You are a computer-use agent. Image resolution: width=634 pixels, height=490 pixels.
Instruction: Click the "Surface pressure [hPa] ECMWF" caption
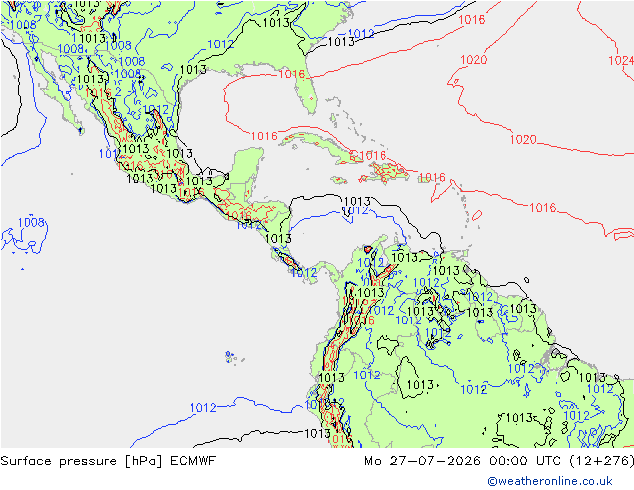point(108,461)
